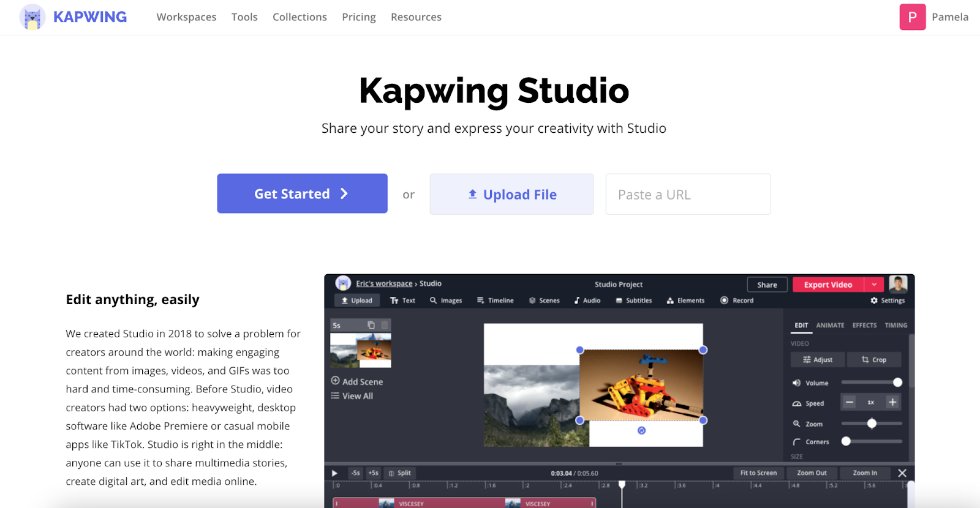The height and width of the screenshot is (508, 980).
Task: Open the Tools menu
Action: (244, 17)
